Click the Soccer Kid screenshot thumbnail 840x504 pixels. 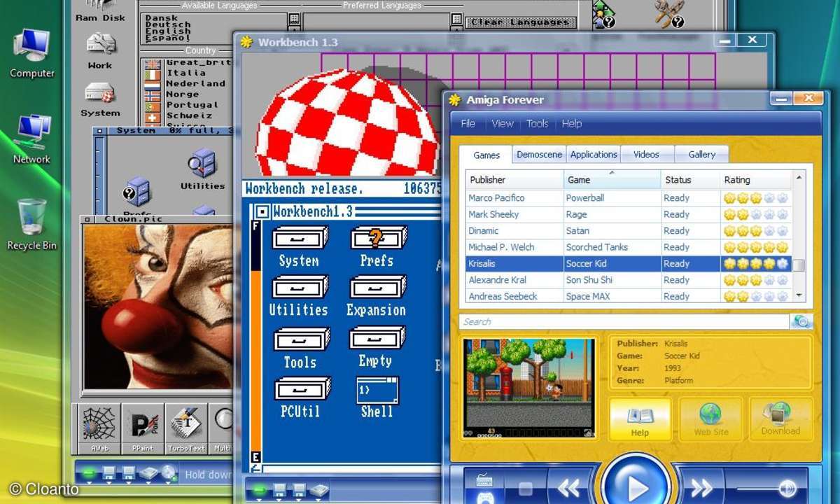pos(529,388)
